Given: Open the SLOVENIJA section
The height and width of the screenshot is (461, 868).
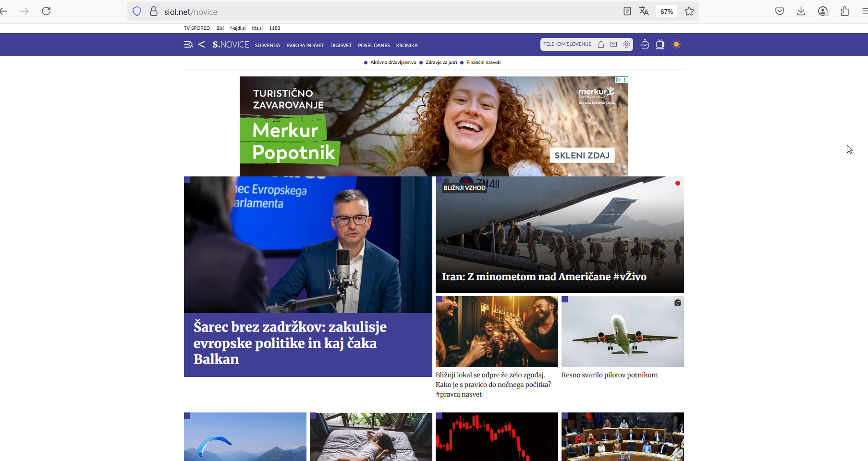Looking at the screenshot, I should [267, 46].
